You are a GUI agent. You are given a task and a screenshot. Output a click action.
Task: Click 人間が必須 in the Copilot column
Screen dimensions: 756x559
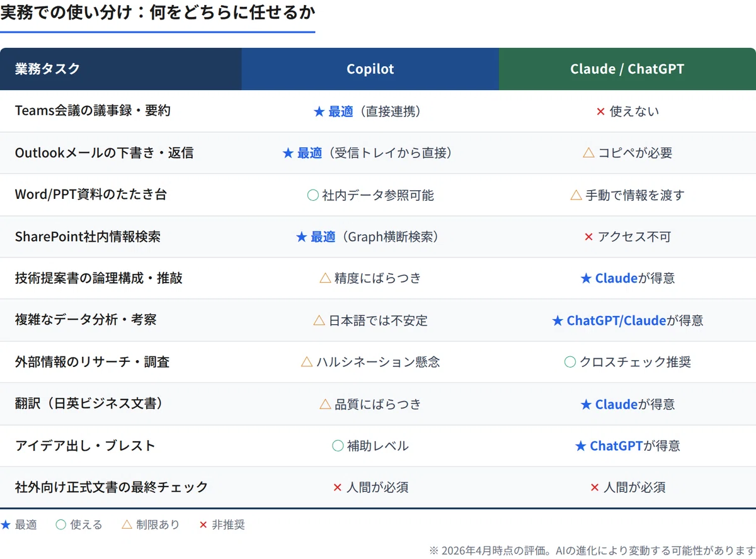370,487
